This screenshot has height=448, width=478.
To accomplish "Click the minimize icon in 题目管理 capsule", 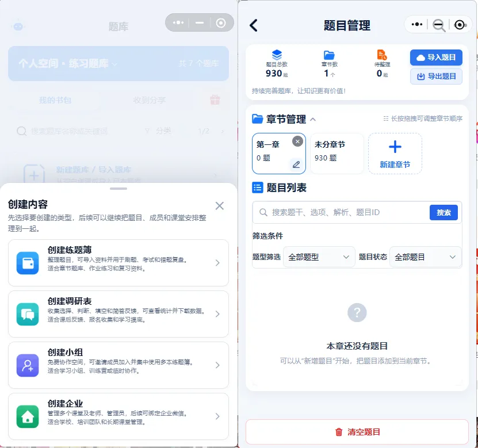I will coord(439,25).
